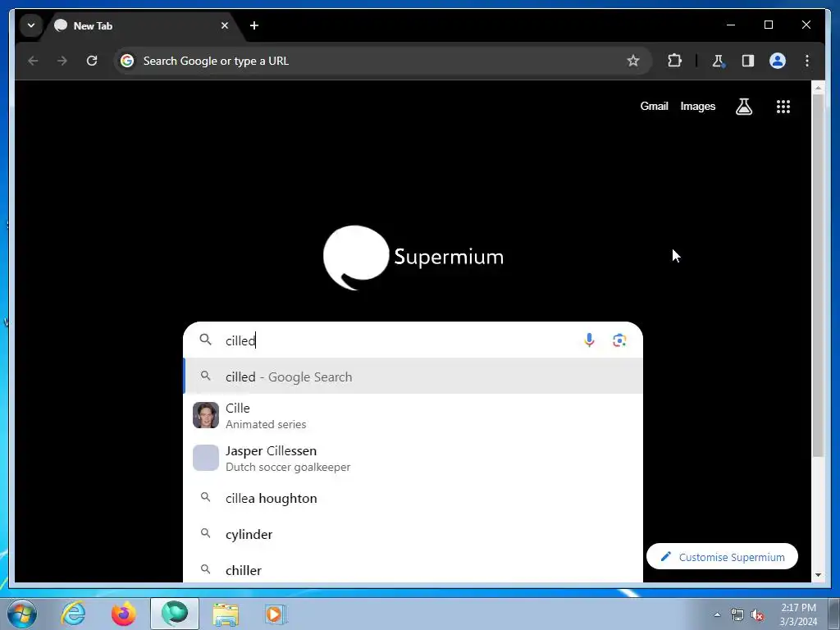Image resolution: width=840 pixels, height=630 pixels.
Task: Click the Google icon in address bar
Action: click(127, 61)
